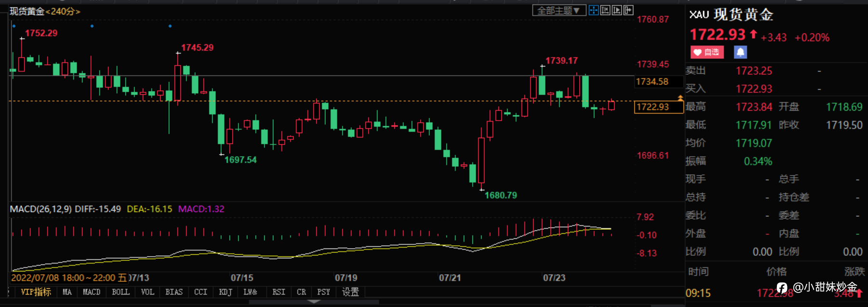Click the first blue dot marker at top
The width and height of the screenshot is (868, 307).
click(x=14, y=26)
